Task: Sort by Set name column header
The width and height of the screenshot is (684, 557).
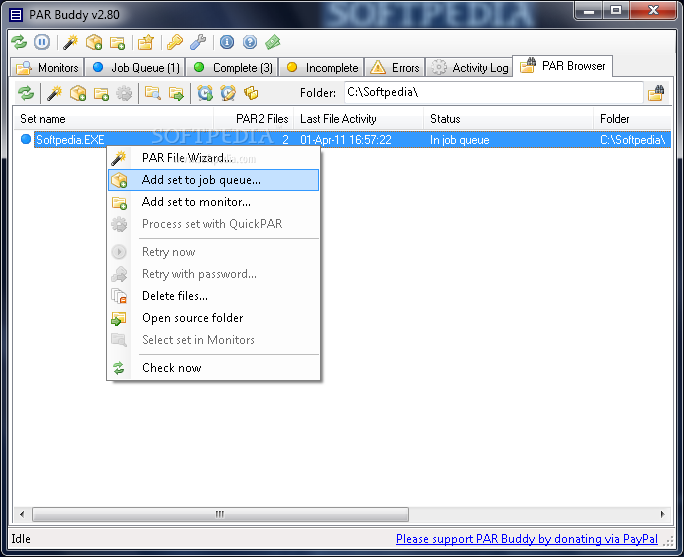Action: 113,119
